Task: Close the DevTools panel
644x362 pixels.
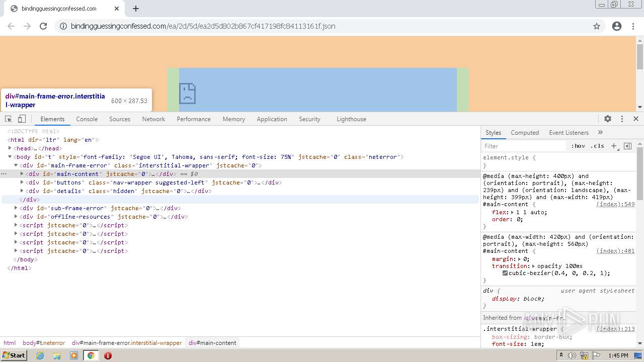Action: [636, 119]
